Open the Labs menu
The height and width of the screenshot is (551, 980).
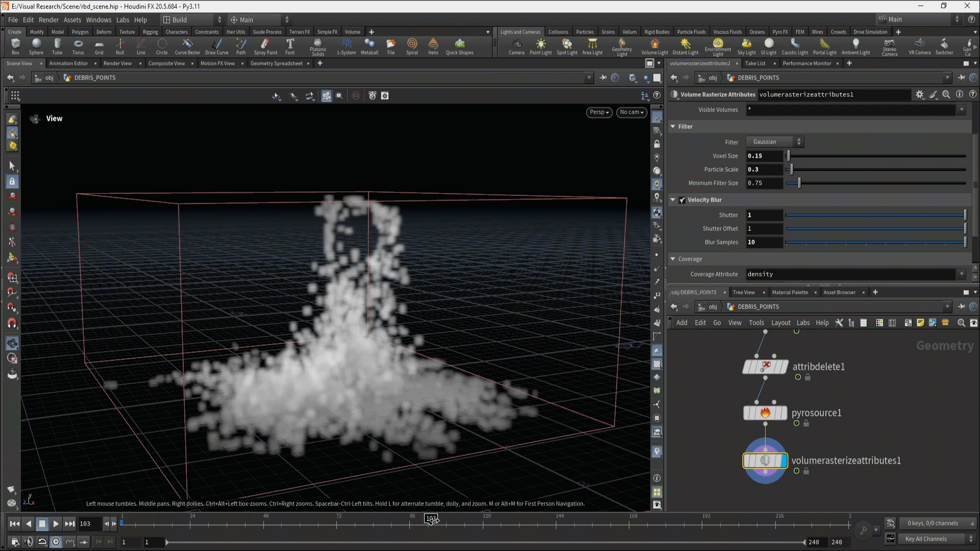point(122,20)
